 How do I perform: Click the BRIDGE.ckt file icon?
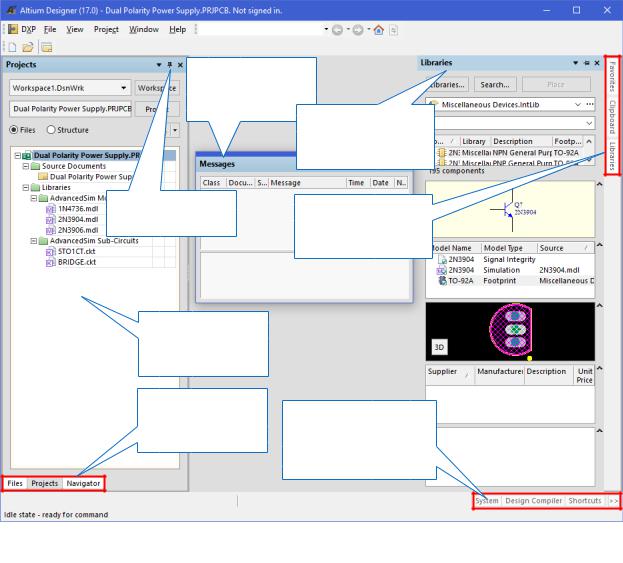pos(50,263)
